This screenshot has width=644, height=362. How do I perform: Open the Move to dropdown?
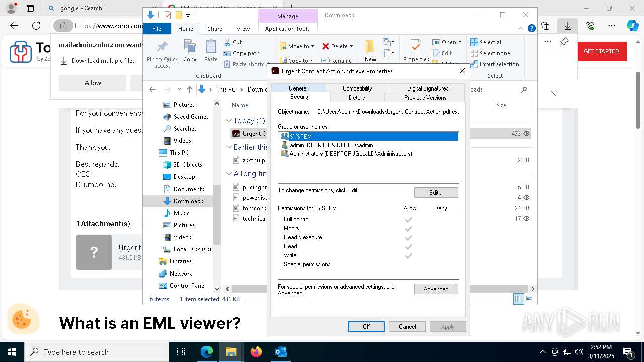[x=297, y=46]
